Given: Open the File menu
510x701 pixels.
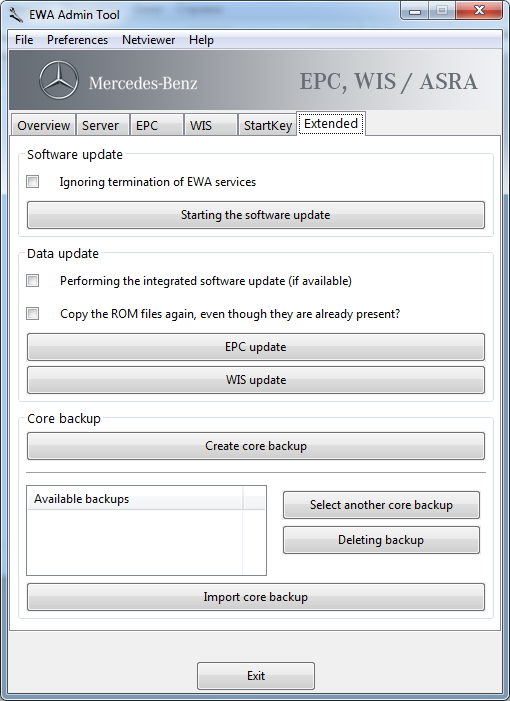Looking at the screenshot, I should (24, 40).
